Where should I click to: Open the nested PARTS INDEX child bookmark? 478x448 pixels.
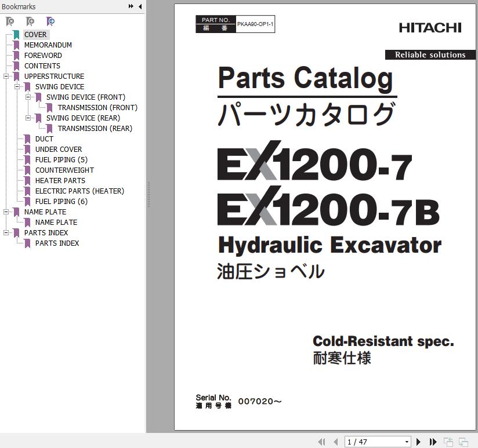[x=57, y=243]
